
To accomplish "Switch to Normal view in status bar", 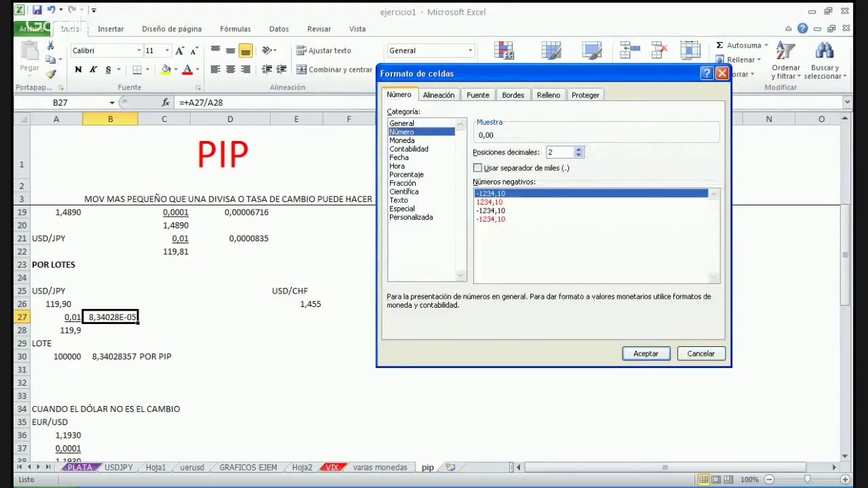I will point(704,479).
